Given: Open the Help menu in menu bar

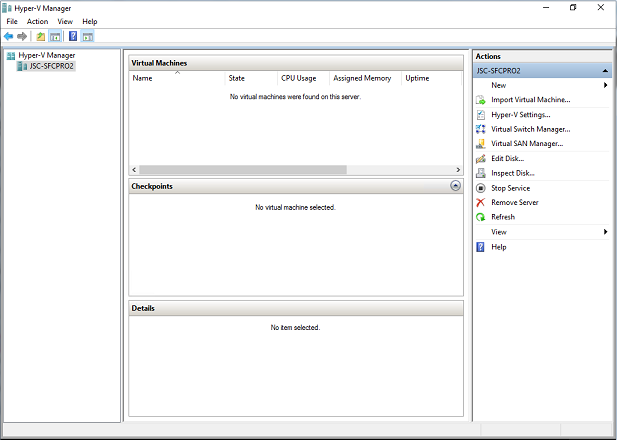Looking at the screenshot, I should coord(90,22).
